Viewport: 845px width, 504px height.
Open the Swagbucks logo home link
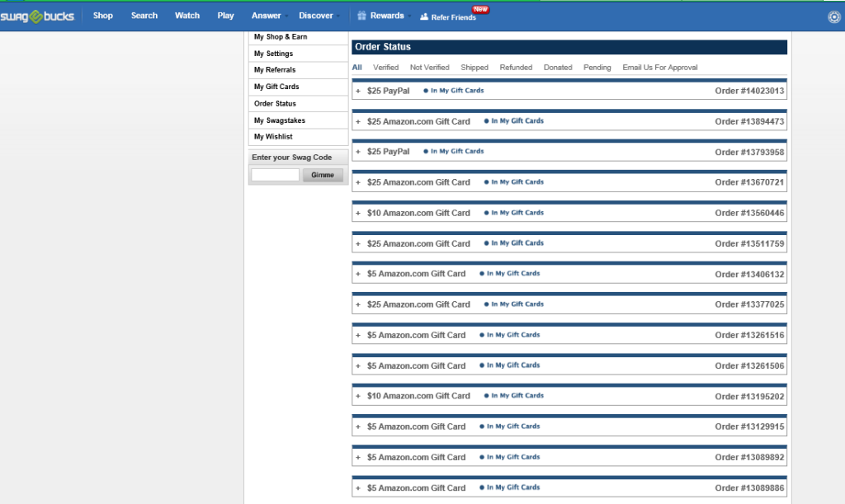click(37, 16)
